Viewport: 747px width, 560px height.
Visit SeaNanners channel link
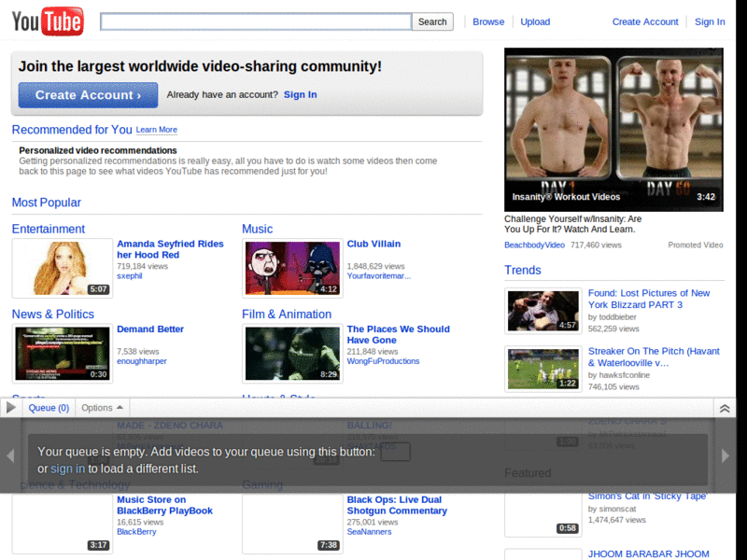[369, 532]
